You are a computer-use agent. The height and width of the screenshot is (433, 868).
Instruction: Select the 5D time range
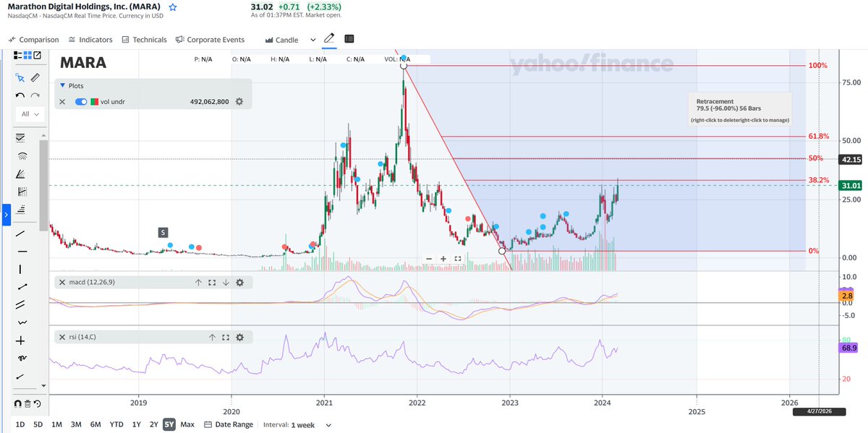pos(38,424)
